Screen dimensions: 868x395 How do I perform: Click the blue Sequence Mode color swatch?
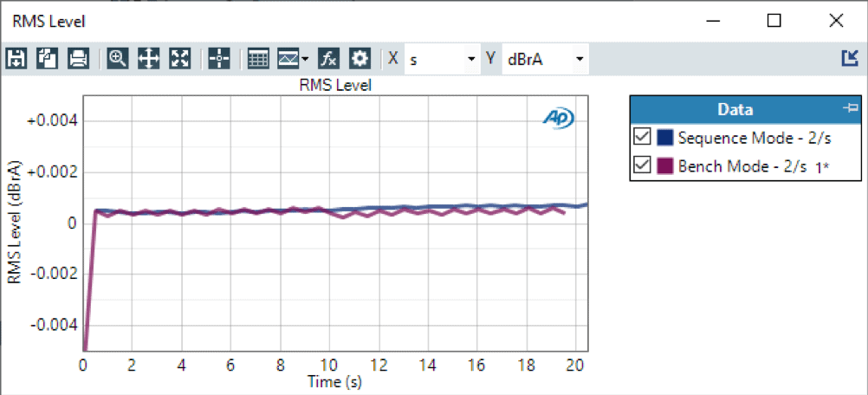coord(665,138)
